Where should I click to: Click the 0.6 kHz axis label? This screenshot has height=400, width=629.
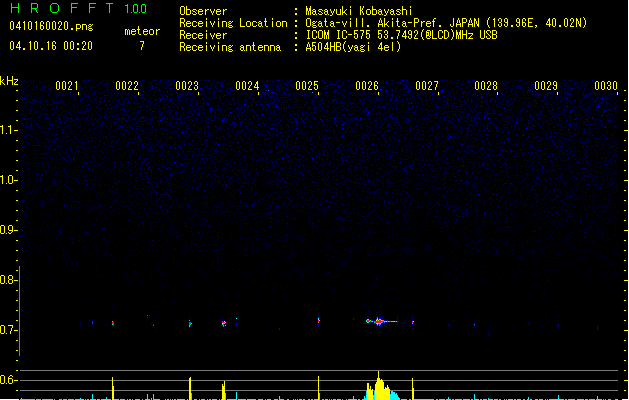click(x=8, y=380)
